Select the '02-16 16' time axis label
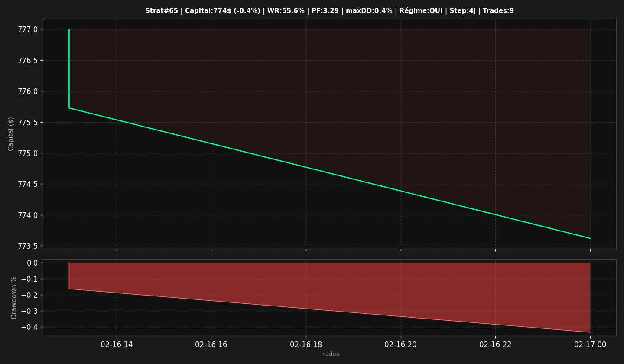 211,344
